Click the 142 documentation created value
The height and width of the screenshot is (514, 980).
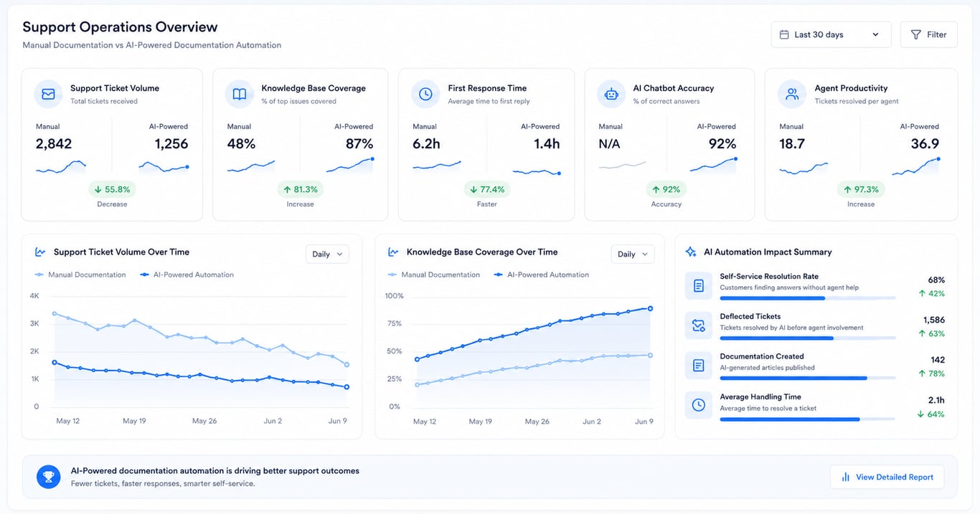(938, 360)
